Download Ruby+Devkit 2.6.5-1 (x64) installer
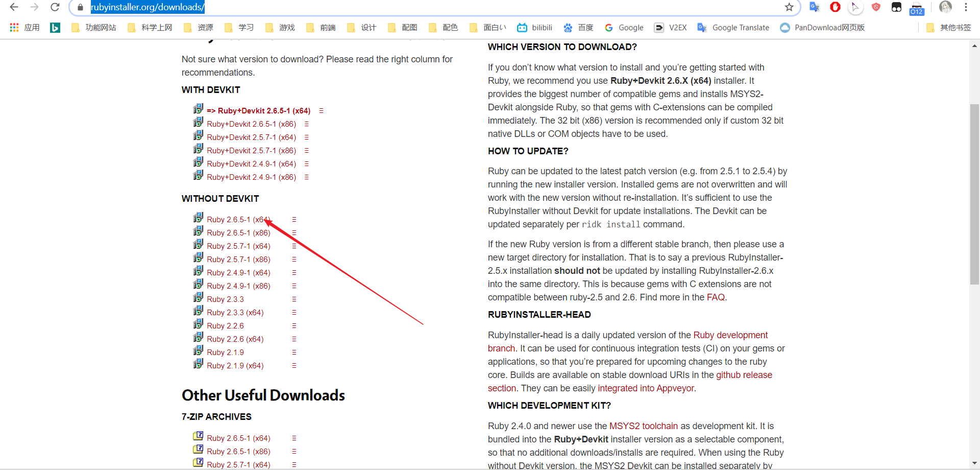Screen dimensions: 980x470 click(x=259, y=111)
